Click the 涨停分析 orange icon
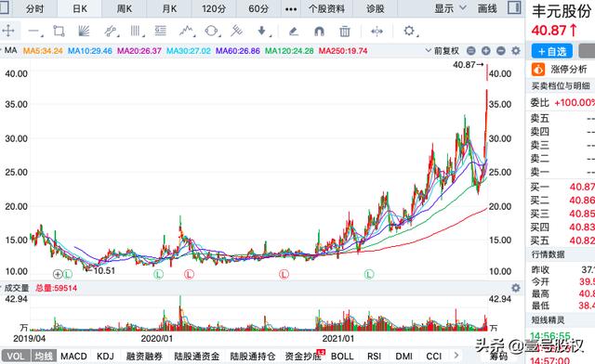 (x=538, y=70)
